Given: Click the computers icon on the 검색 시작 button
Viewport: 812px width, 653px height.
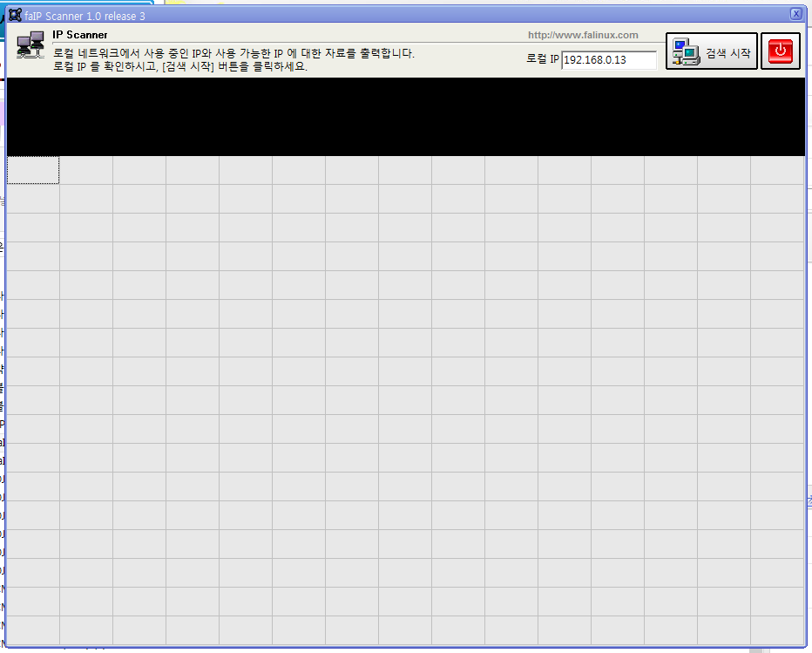Looking at the screenshot, I should [x=685, y=51].
